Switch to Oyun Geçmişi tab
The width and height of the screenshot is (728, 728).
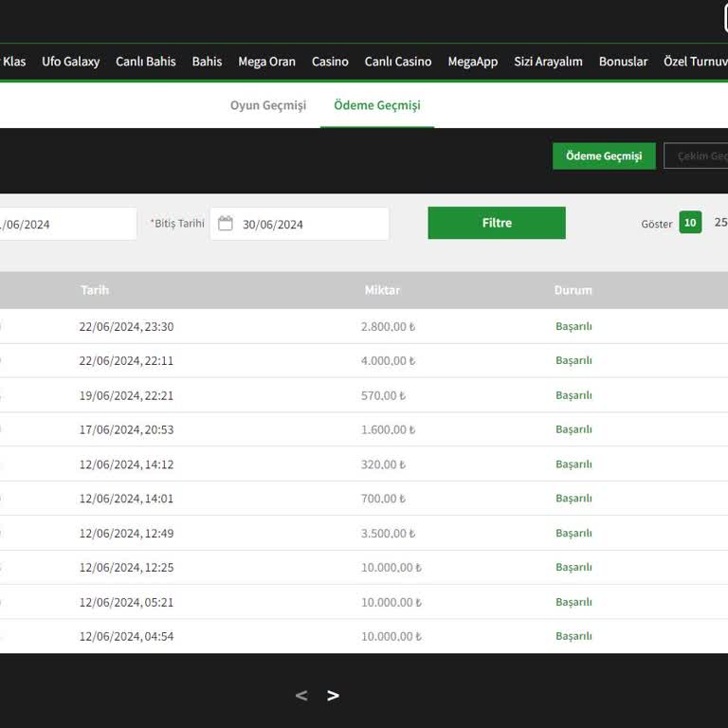tap(268, 105)
